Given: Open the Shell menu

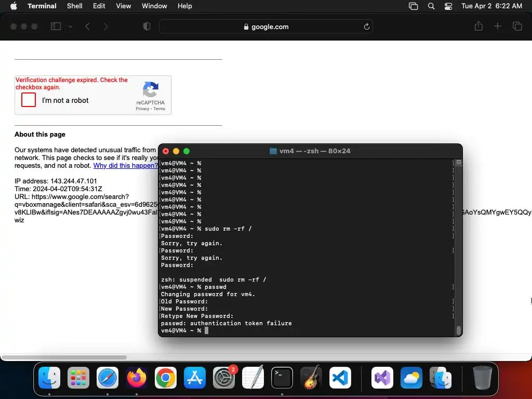Looking at the screenshot, I should 74,6.
